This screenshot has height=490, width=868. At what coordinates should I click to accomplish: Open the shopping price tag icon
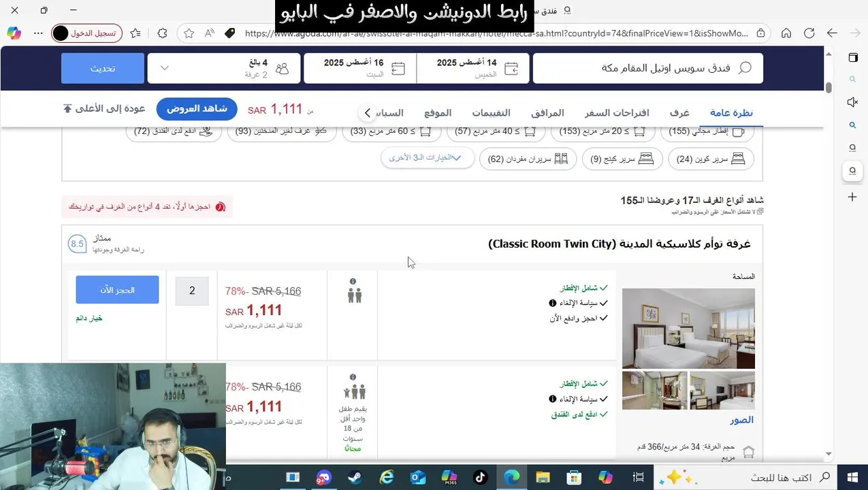[x=229, y=33]
